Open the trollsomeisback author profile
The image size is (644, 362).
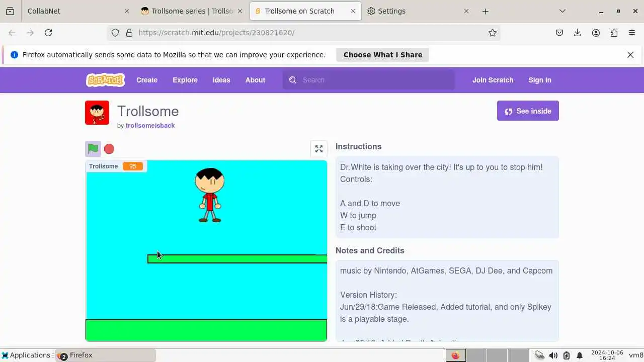click(150, 126)
